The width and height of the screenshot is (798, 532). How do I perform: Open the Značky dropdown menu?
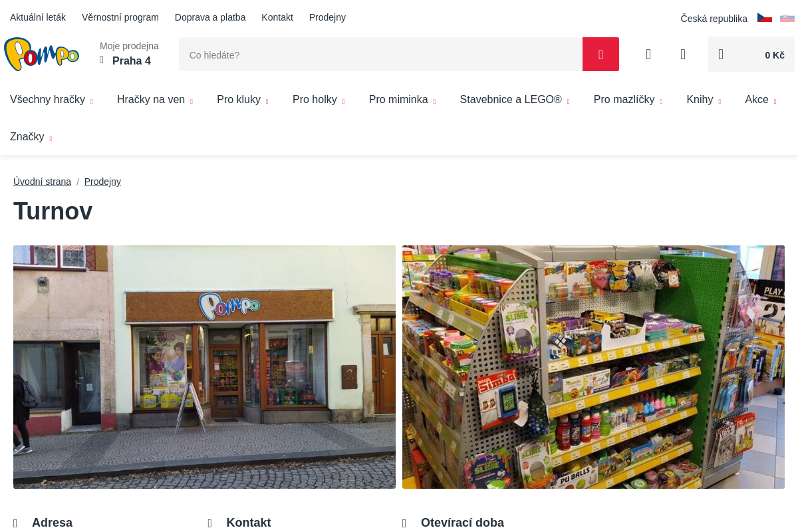[31, 137]
